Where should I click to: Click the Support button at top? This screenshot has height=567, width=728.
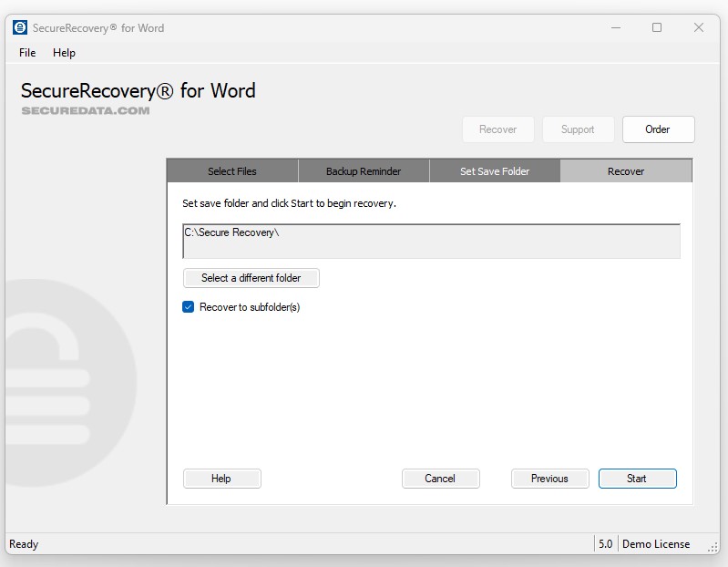pyautogui.click(x=578, y=129)
